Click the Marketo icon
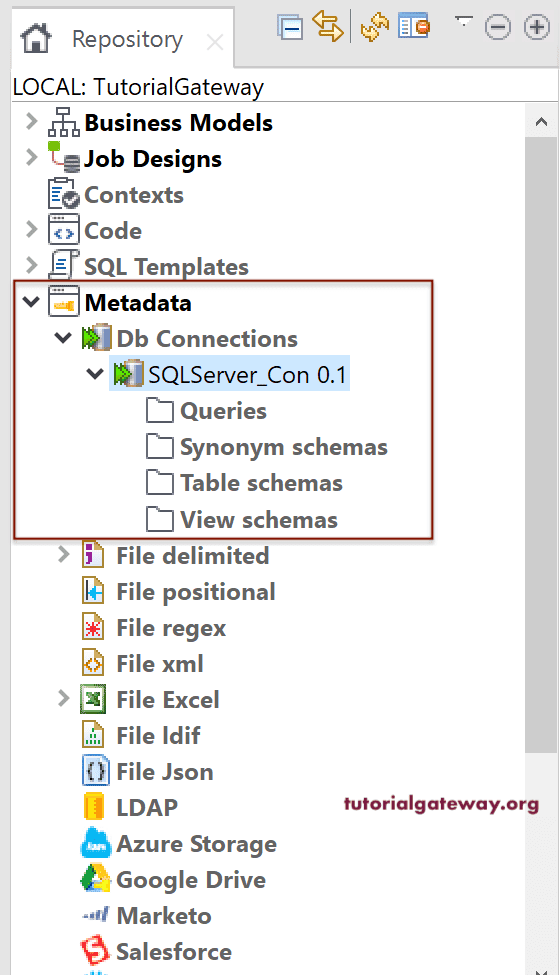The image size is (560, 975). click(95, 915)
